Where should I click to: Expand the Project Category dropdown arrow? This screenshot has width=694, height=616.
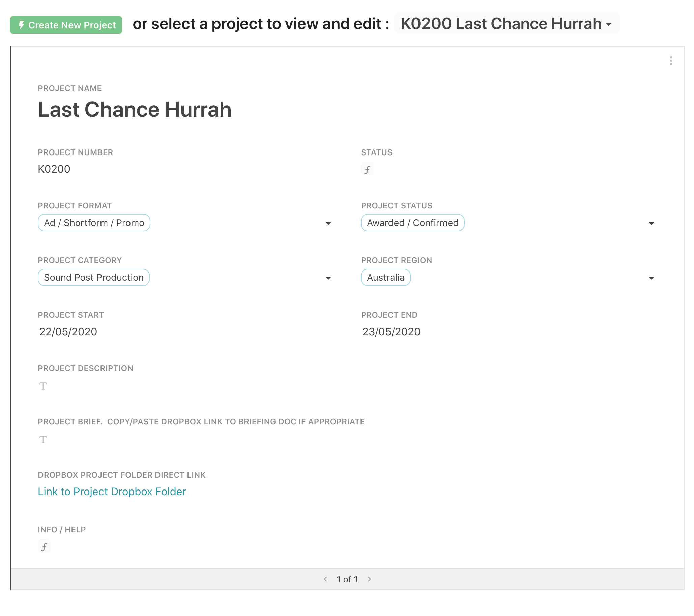pos(328,278)
